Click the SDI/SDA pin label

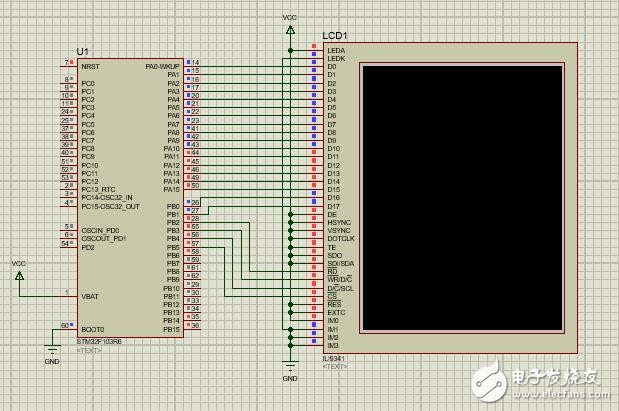pos(341,263)
